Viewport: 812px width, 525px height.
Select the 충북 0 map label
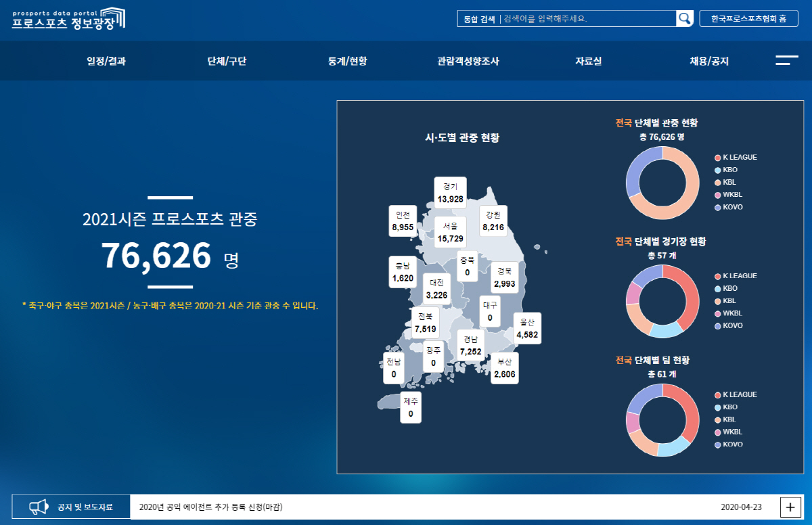[x=468, y=266]
